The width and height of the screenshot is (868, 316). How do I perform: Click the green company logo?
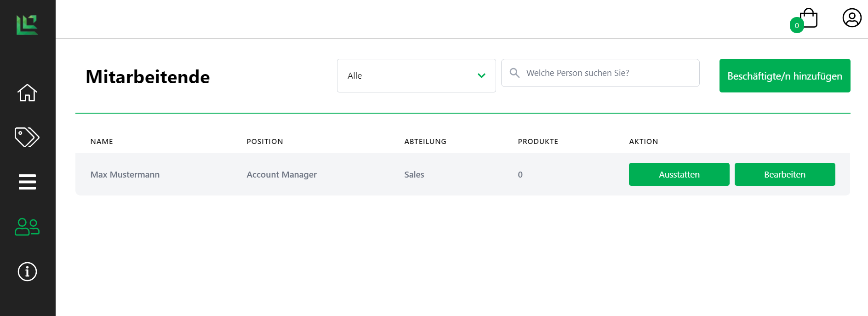point(27,25)
